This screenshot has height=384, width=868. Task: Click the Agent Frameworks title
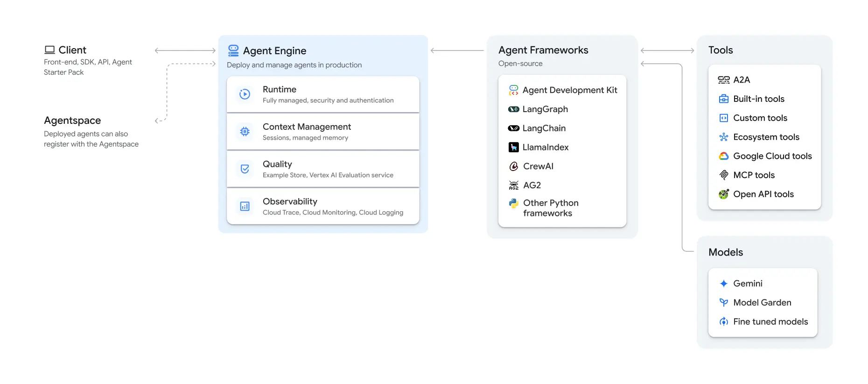click(543, 50)
